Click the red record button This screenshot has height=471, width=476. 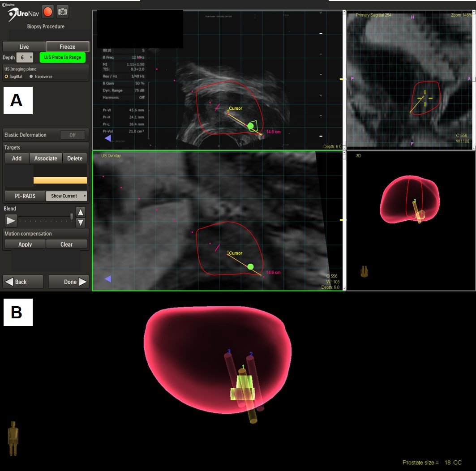point(47,12)
